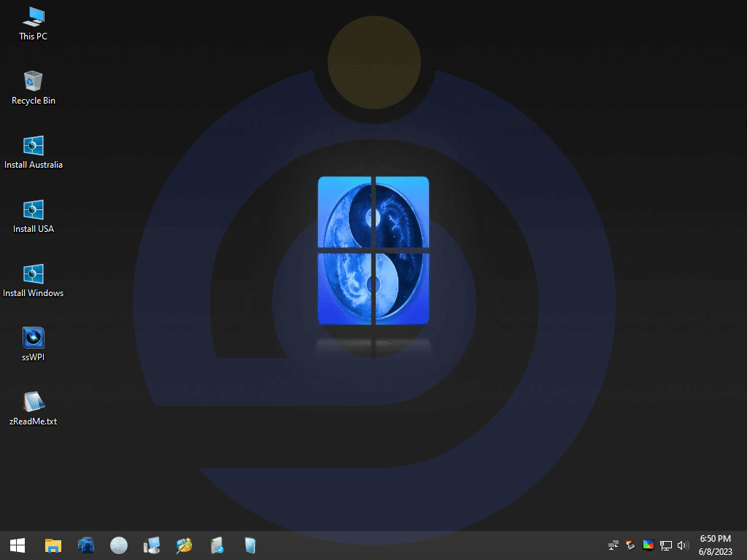Open the Windows Start menu
The image size is (747, 560).
click(x=18, y=545)
